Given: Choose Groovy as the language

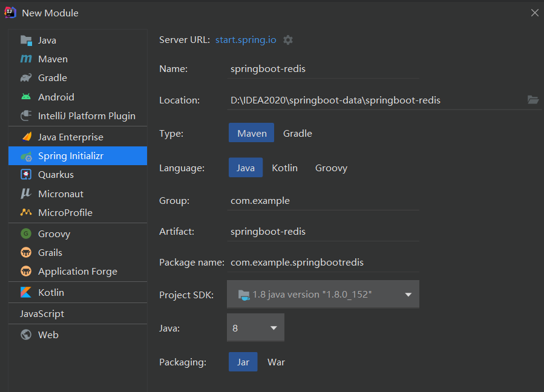Looking at the screenshot, I should [331, 168].
